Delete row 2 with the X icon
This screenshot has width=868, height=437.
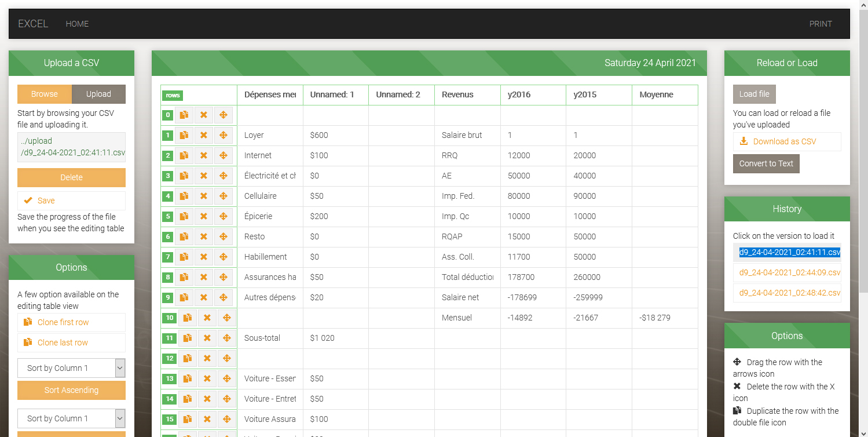tap(204, 156)
